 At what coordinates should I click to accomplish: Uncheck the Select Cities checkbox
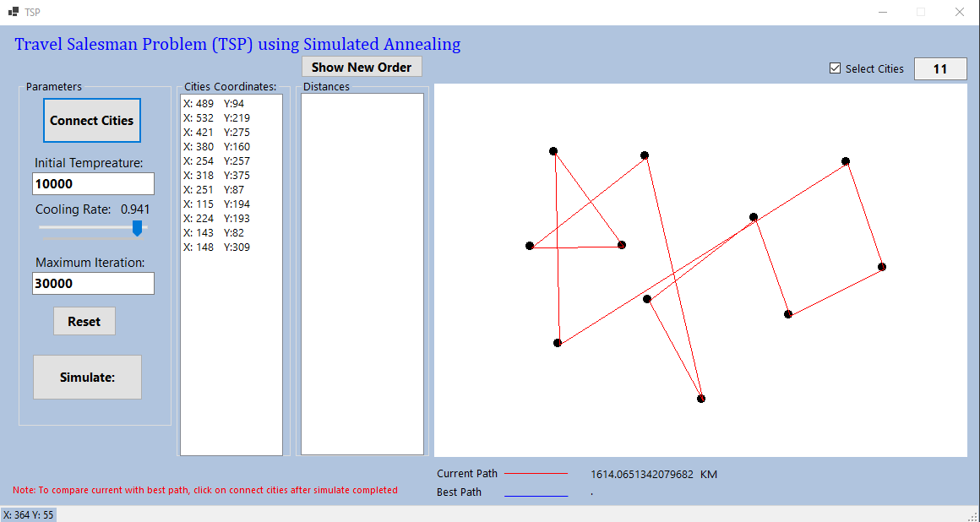point(835,68)
